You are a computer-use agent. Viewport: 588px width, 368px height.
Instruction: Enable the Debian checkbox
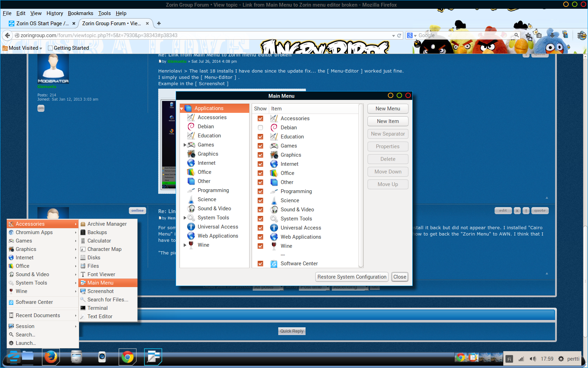[x=260, y=128]
